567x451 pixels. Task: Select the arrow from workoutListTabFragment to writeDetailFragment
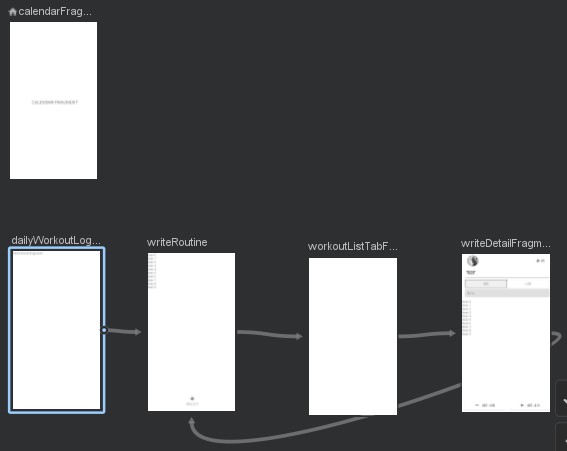tap(427, 335)
